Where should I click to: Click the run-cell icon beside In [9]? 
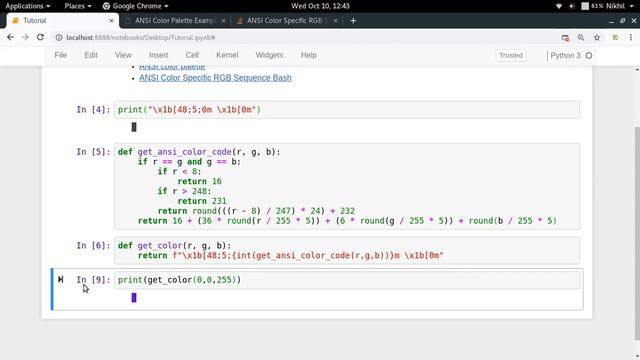click(60, 280)
